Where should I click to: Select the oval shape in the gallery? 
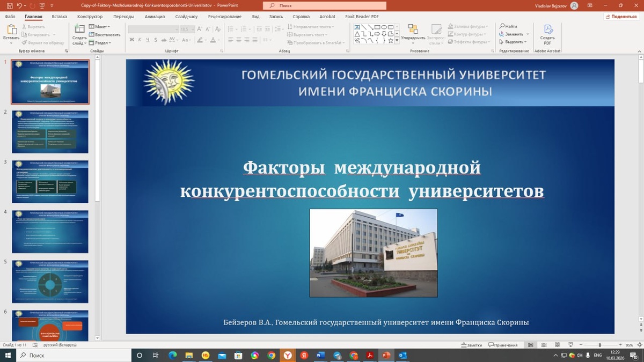[384, 27]
